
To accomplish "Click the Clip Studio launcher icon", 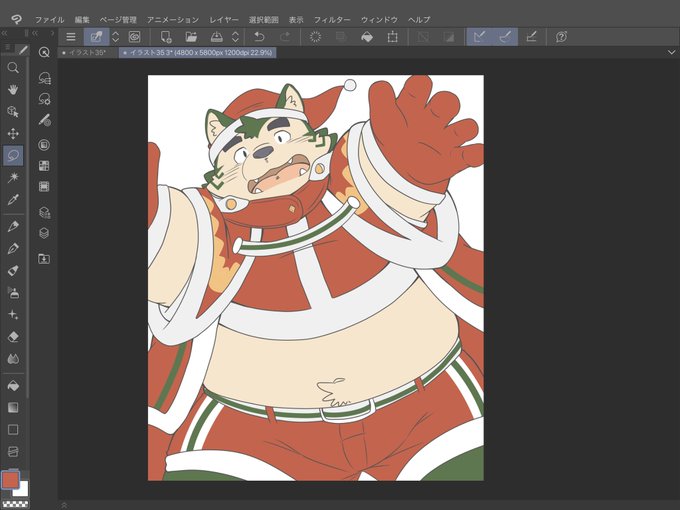I will (x=134, y=37).
